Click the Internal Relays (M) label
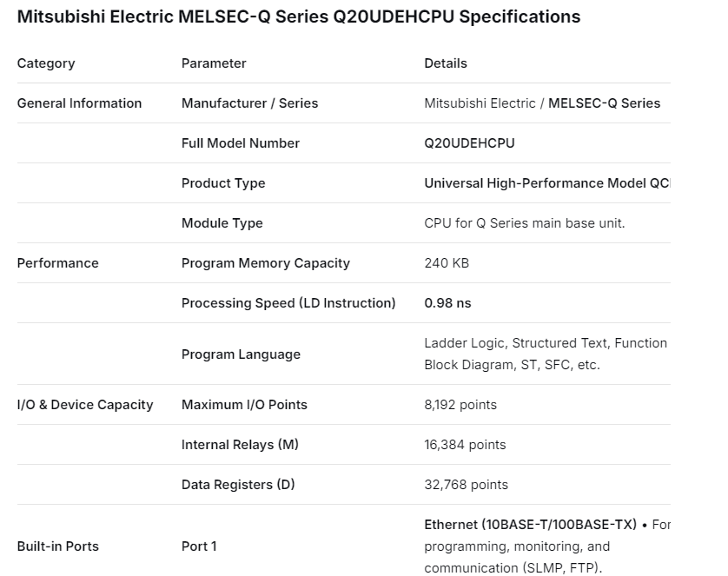 pyautogui.click(x=240, y=445)
